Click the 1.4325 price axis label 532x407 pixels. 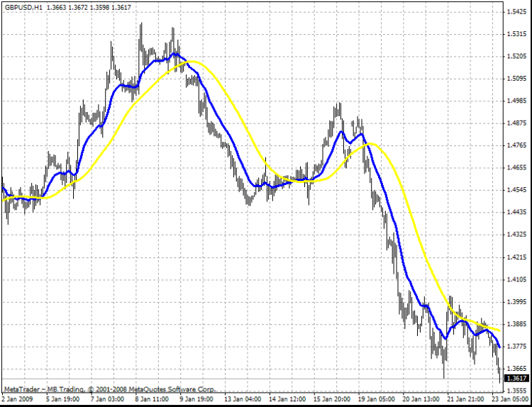point(516,235)
